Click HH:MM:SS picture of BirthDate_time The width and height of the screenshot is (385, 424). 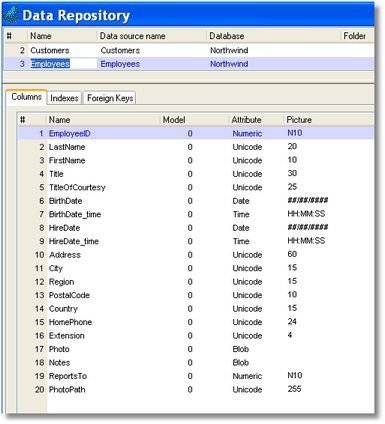pos(306,214)
